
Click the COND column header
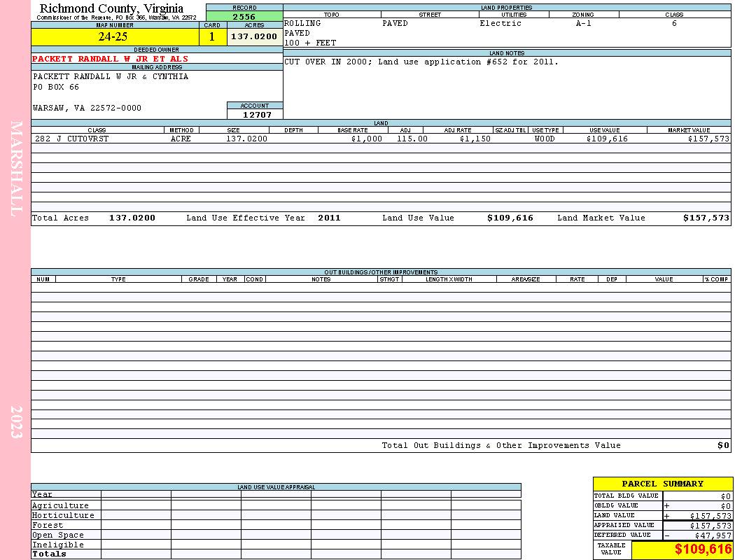click(255, 279)
